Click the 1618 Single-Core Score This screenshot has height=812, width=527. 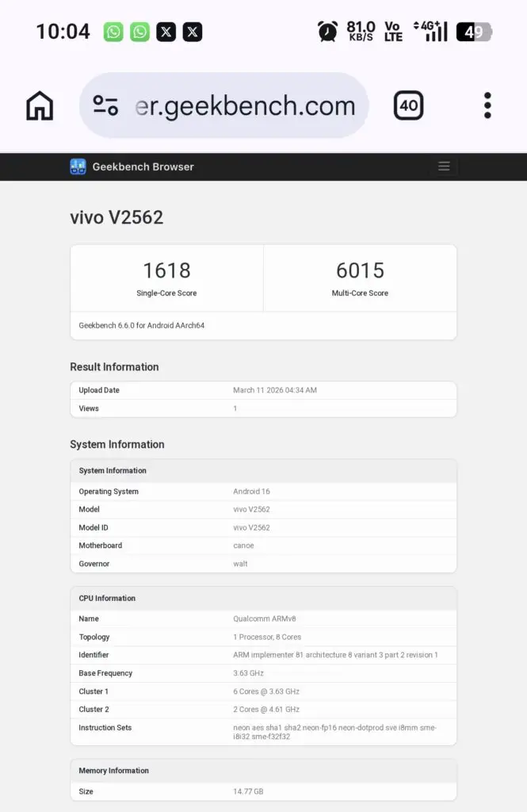[166, 270]
